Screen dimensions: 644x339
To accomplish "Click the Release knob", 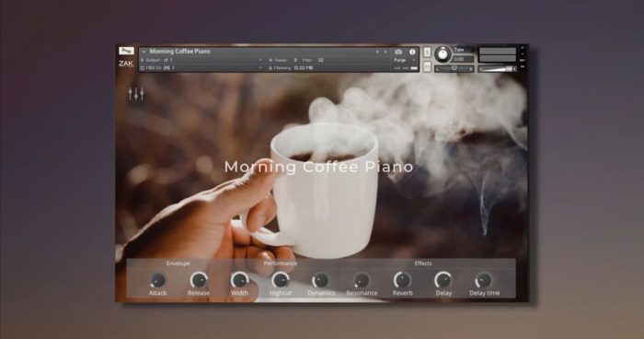I will point(199,281).
